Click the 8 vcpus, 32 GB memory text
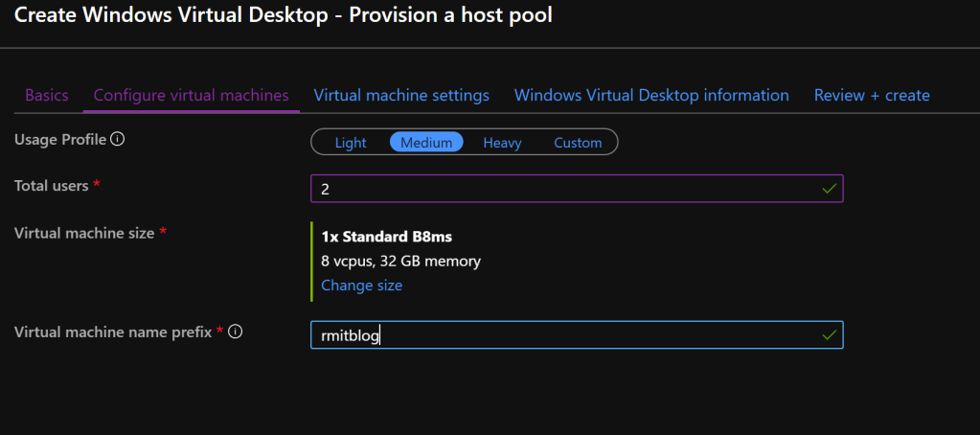This screenshot has height=435, width=980. click(400, 262)
